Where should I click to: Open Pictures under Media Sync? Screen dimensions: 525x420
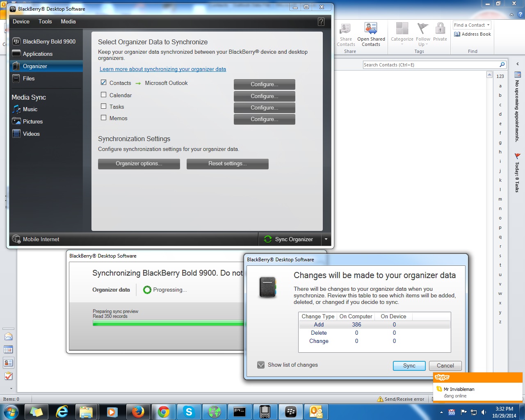click(27, 121)
